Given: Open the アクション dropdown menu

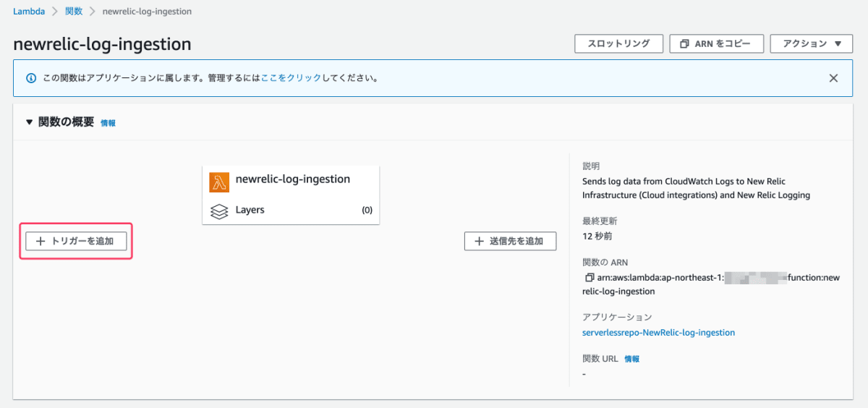Looking at the screenshot, I should pos(811,44).
